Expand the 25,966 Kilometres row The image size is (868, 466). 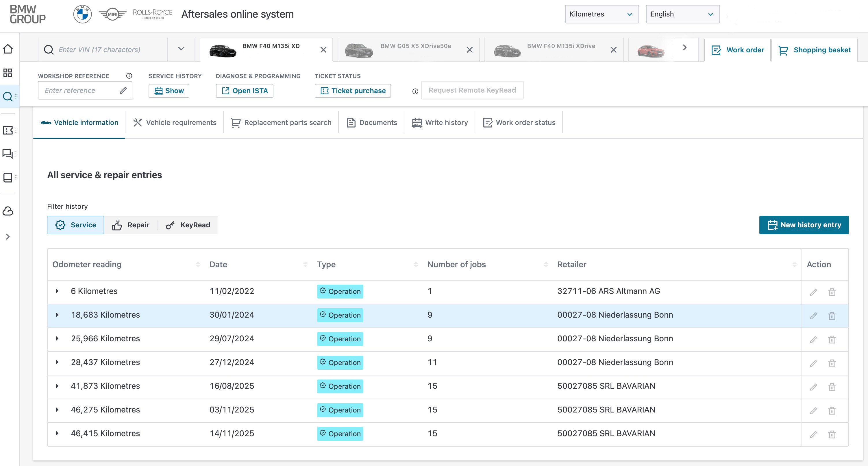click(57, 338)
